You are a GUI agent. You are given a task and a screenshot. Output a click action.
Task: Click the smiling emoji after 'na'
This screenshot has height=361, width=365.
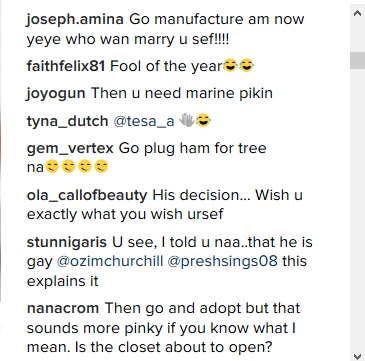point(52,166)
